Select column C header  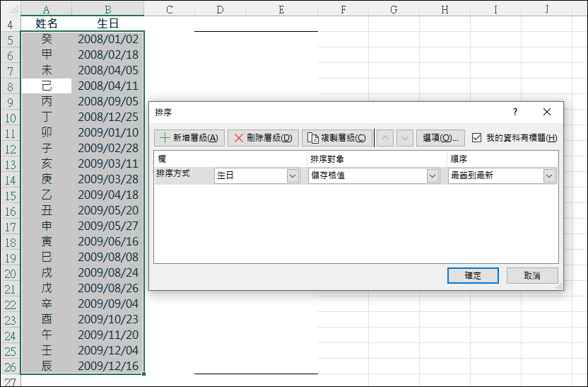(x=170, y=9)
